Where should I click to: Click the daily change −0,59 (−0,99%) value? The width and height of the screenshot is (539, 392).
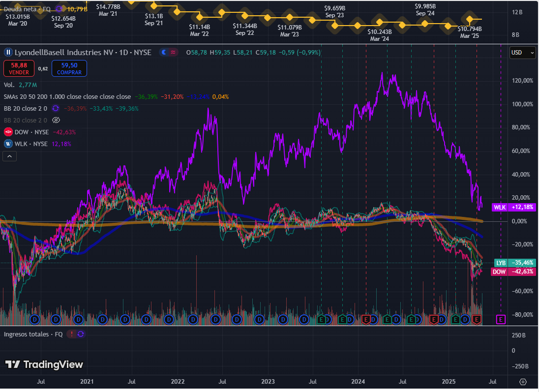(299, 53)
